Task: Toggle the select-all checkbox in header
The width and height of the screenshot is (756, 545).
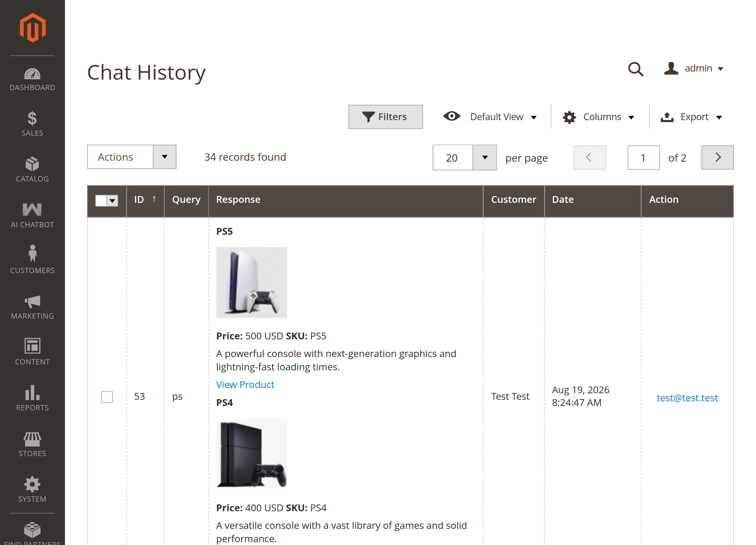Action: (x=101, y=201)
